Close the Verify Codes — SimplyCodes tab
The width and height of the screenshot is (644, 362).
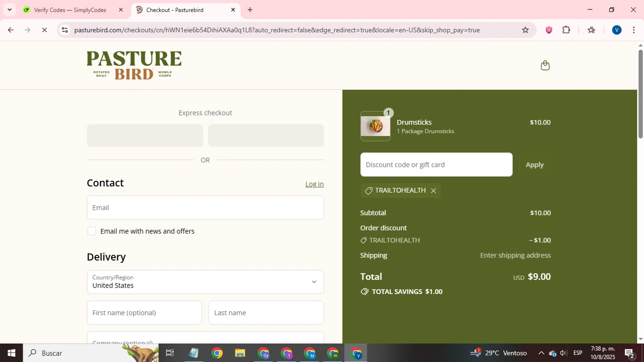click(x=121, y=10)
